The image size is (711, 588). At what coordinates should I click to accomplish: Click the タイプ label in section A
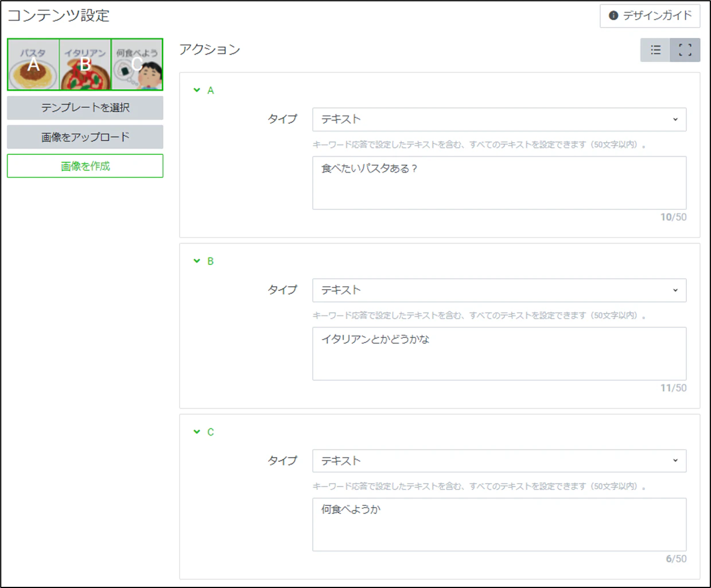coord(282,119)
